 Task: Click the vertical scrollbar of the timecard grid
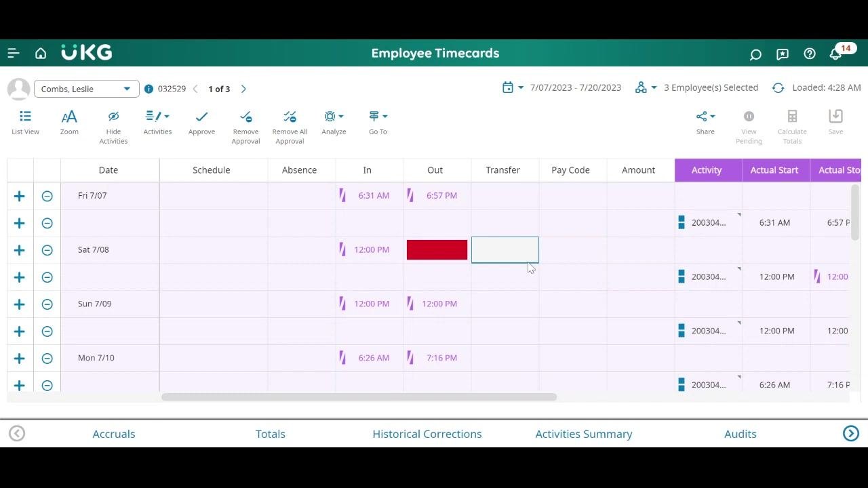[x=855, y=211]
